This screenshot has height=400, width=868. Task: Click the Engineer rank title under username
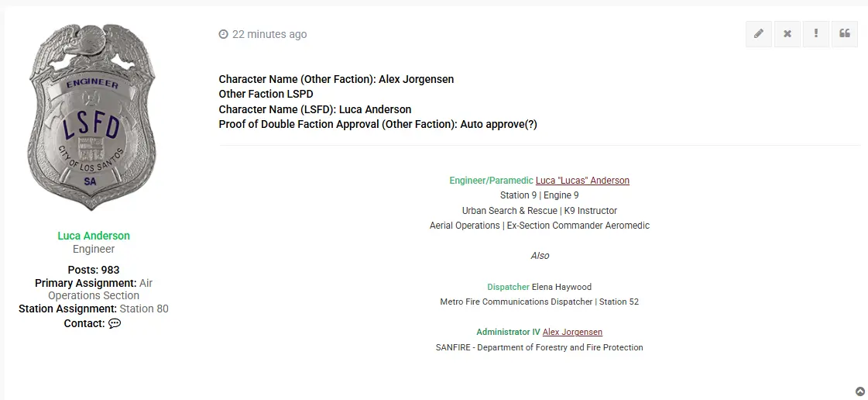(94, 250)
